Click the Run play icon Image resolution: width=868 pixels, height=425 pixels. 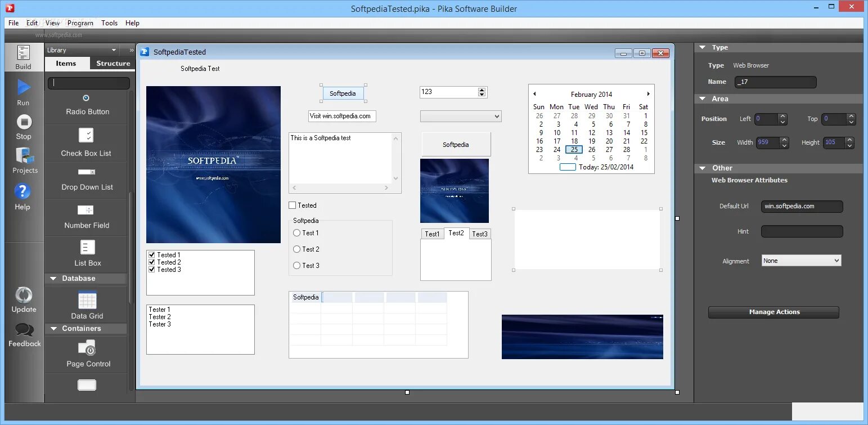pos(23,87)
